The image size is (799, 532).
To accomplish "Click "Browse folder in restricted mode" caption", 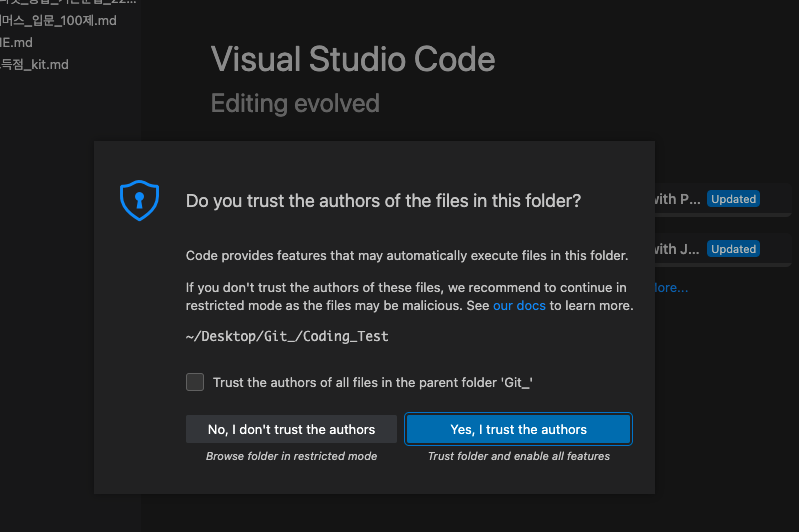I will pyautogui.click(x=291, y=456).
